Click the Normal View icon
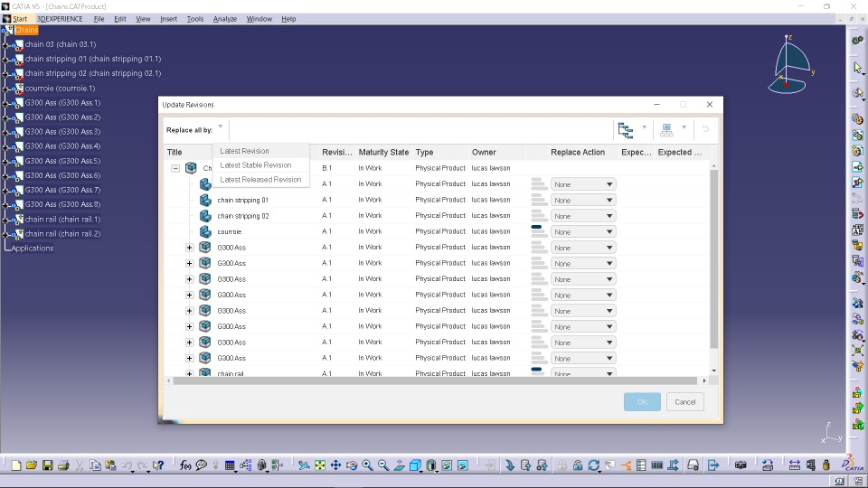 coord(399,465)
